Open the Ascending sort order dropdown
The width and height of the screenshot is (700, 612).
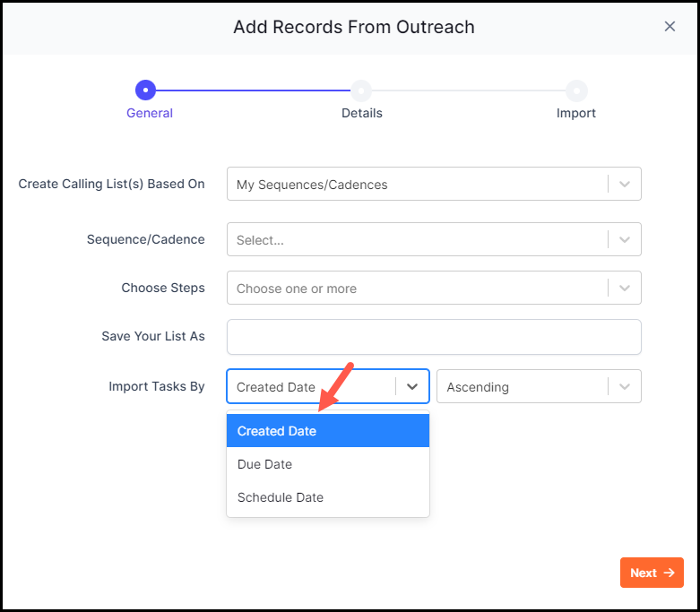click(539, 386)
